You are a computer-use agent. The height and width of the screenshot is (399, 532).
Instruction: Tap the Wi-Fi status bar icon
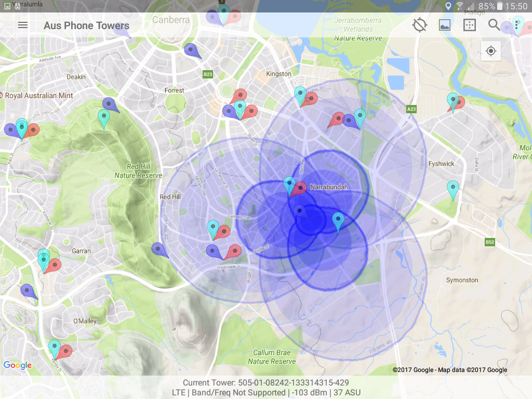(460, 6)
